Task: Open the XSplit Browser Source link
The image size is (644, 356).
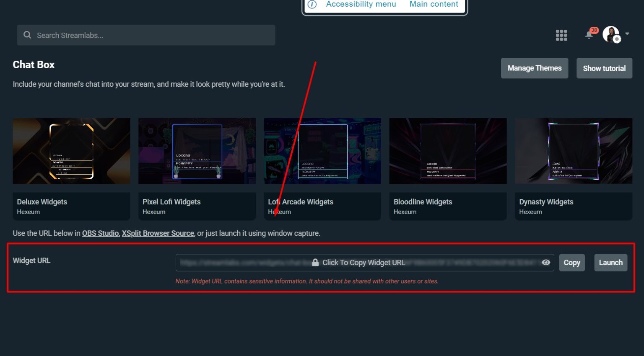Action: [158, 233]
